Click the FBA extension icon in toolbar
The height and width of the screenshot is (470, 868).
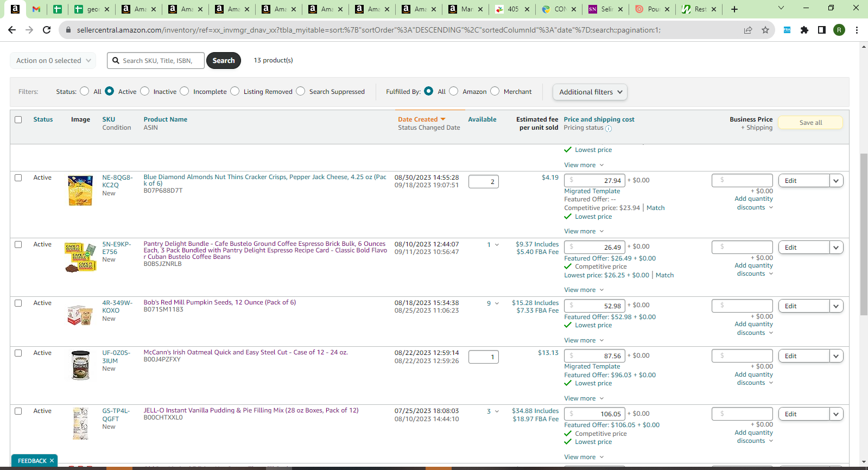pos(787,30)
